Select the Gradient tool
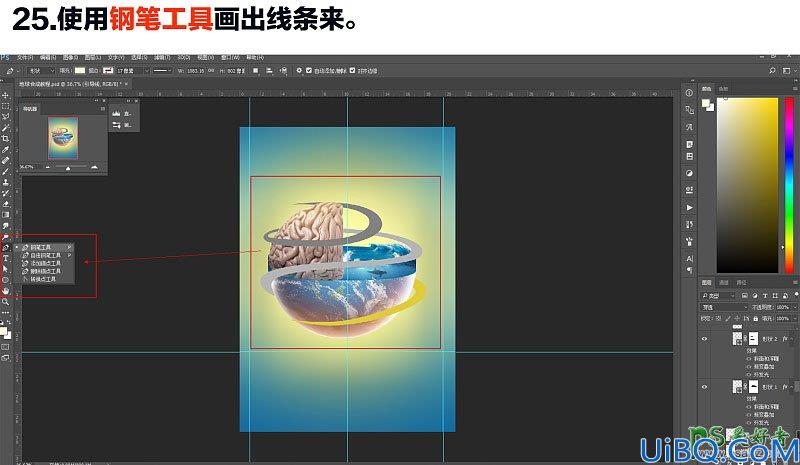800x465 pixels. (6, 215)
